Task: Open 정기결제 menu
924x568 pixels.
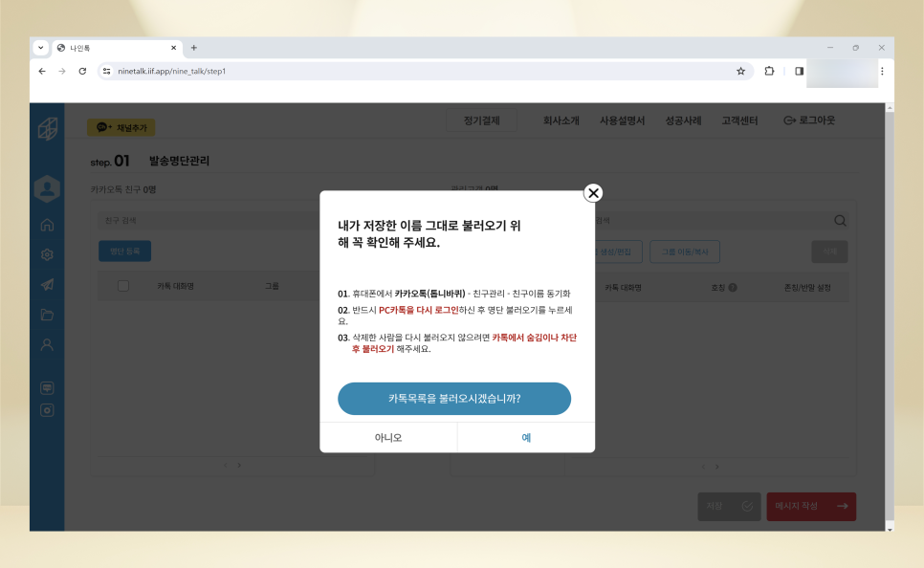Action: 481,120
